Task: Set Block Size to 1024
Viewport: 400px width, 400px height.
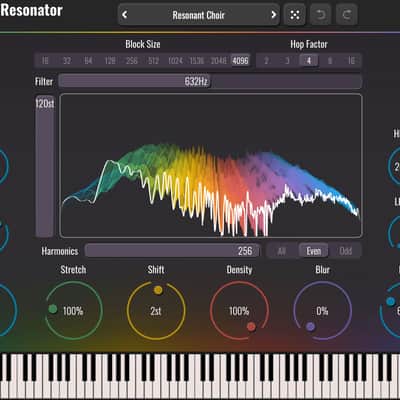Action: [175, 61]
